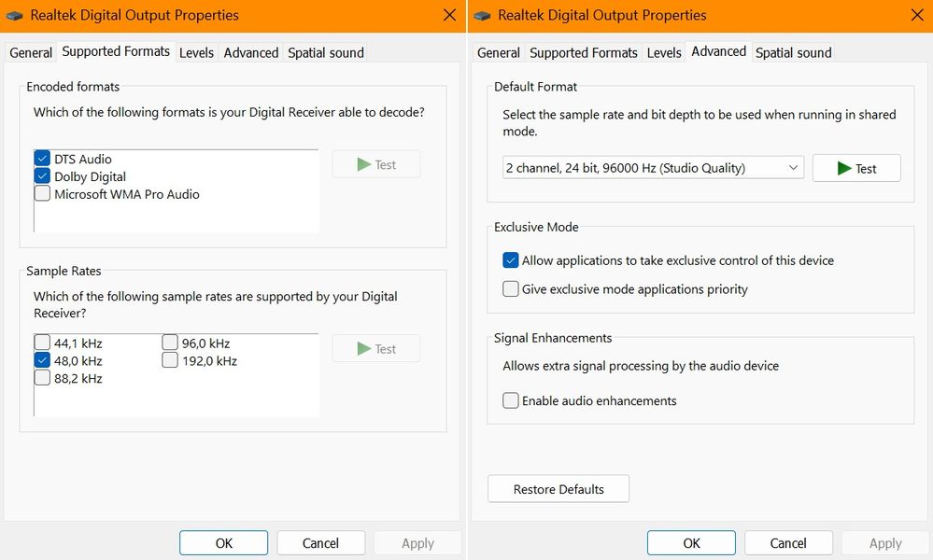Image resolution: width=933 pixels, height=560 pixels.
Task: Click the 'Default Format' group label
Action: point(535,87)
